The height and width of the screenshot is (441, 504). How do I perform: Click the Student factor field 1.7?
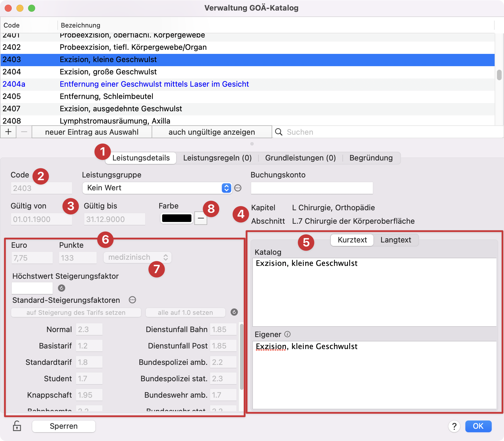coord(89,379)
